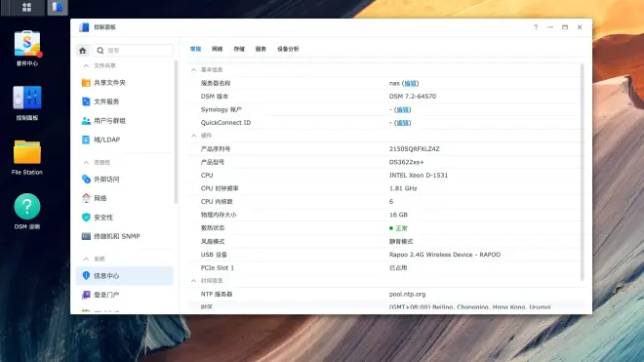Edit the server name link

410,83
